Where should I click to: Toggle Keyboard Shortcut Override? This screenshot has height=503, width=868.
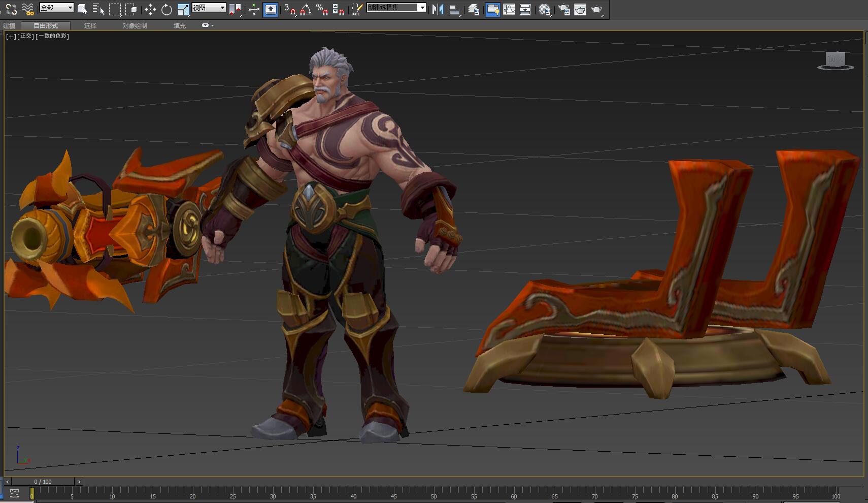click(270, 9)
